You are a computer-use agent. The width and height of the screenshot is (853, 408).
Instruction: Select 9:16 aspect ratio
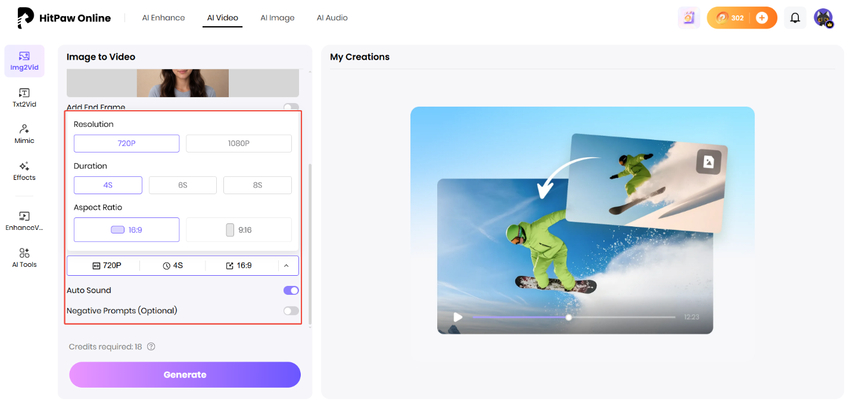click(239, 230)
